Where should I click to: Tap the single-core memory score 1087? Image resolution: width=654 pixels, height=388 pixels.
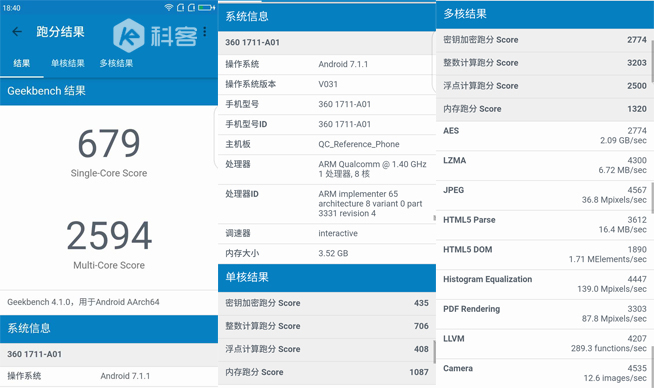click(419, 372)
